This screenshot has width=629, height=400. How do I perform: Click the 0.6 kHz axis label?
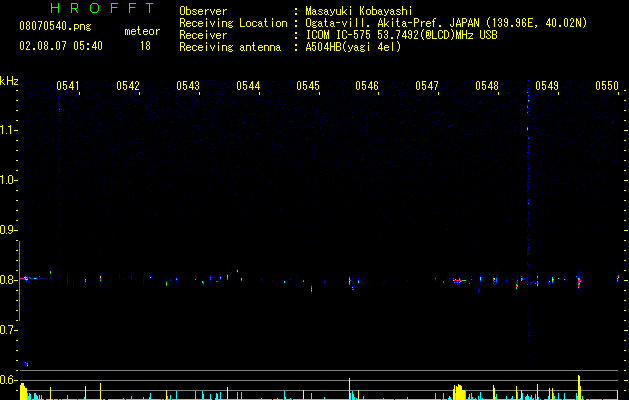click(8, 380)
